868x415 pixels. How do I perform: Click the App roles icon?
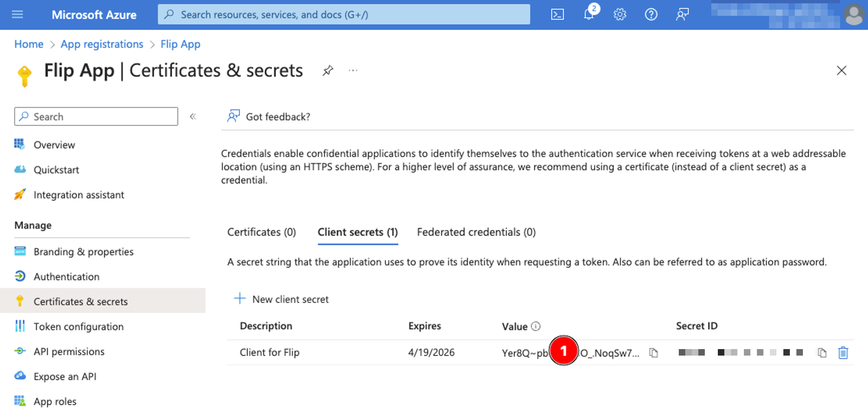pos(20,401)
